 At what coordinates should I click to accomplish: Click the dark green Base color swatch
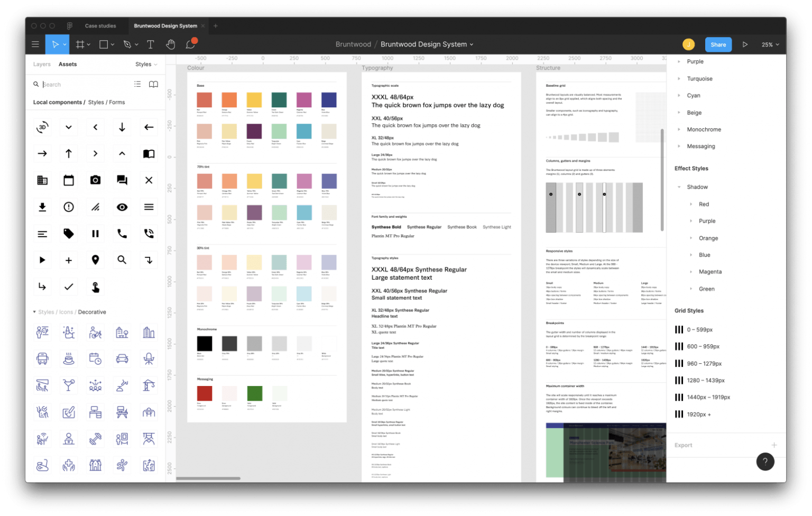279,99
